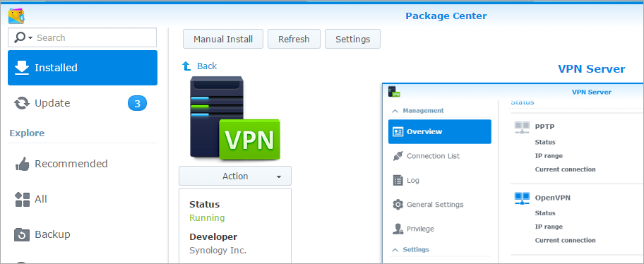The image size is (644, 264).
Task: Click the PPTP heading text
Action: (544, 126)
